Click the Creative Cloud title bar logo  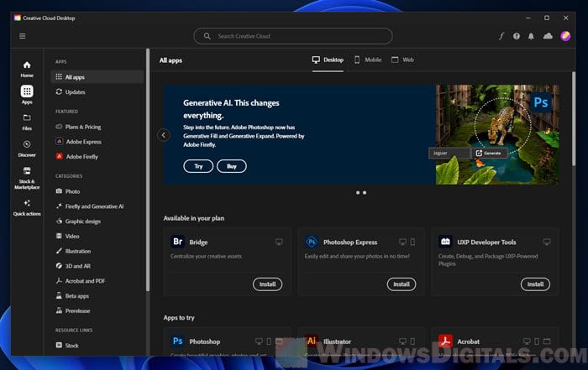(x=18, y=18)
